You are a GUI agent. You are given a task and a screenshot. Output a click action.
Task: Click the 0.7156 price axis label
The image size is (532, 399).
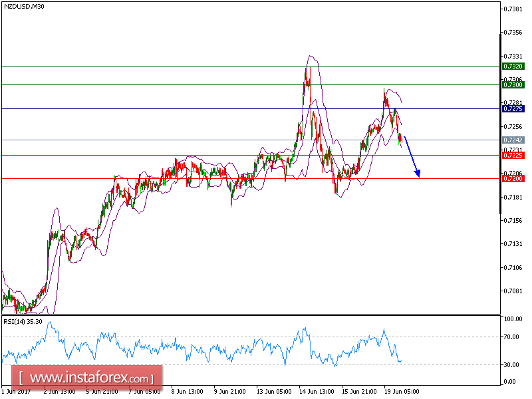[x=513, y=221]
